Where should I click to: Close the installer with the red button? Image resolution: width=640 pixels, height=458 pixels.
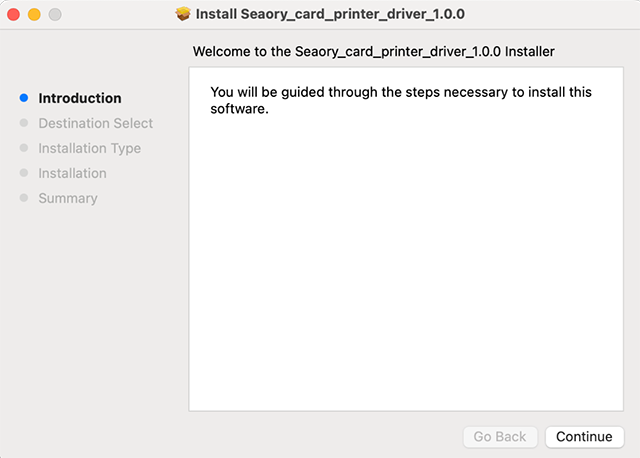[14, 15]
